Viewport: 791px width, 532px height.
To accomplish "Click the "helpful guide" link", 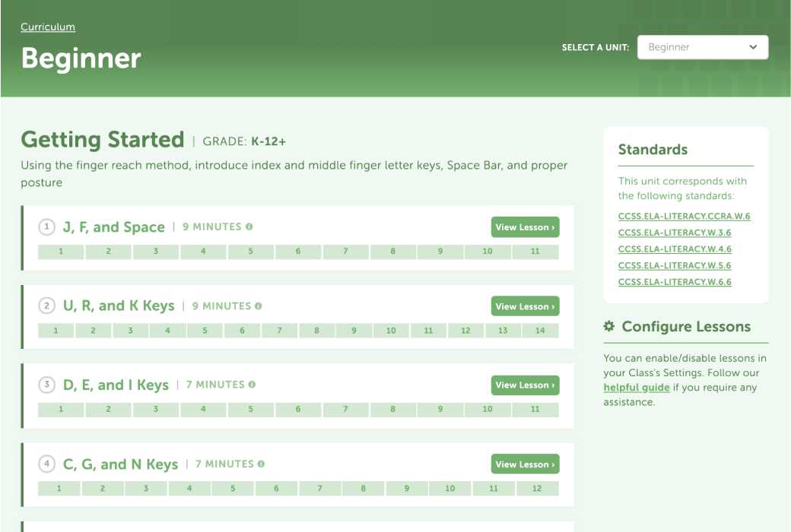I will click(x=637, y=387).
